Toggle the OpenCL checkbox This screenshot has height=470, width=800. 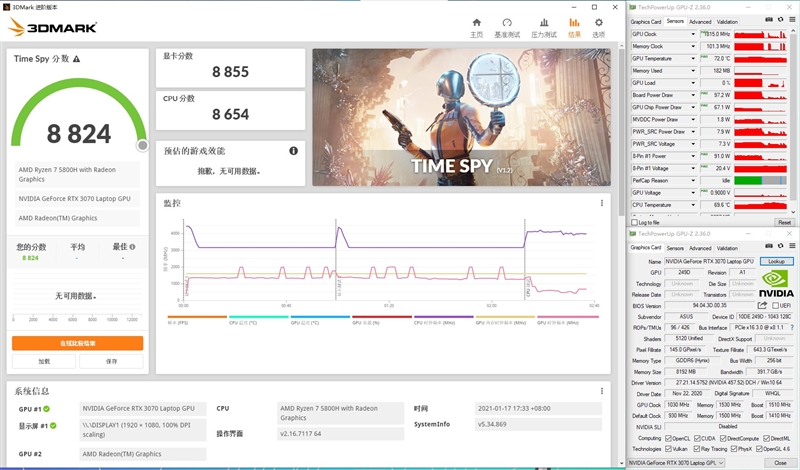click(x=668, y=438)
